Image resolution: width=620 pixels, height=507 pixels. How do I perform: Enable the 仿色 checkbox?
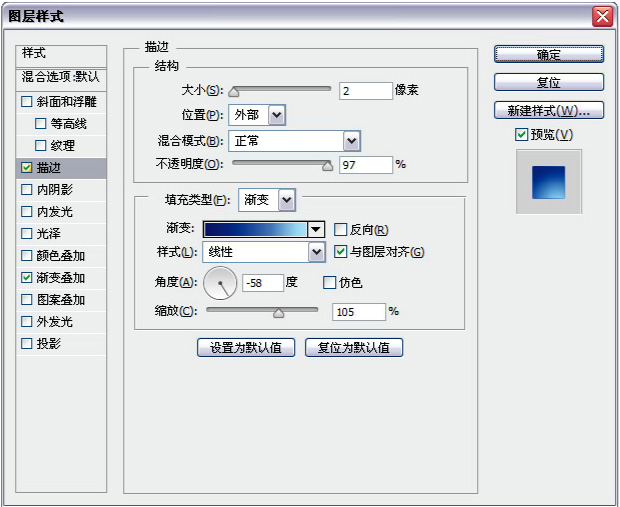pos(330,283)
